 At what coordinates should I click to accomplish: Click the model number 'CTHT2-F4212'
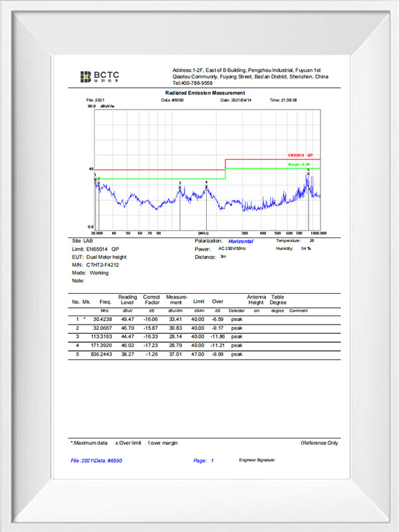point(102,265)
